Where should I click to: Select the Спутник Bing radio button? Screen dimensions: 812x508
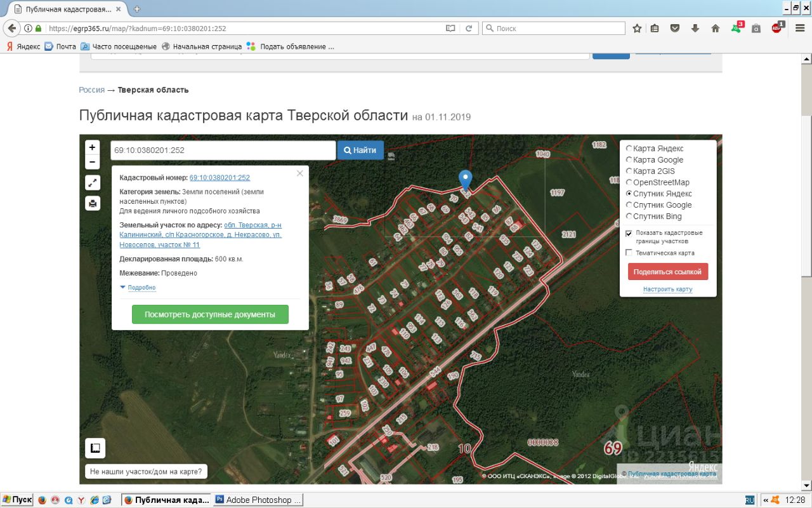click(x=629, y=217)
